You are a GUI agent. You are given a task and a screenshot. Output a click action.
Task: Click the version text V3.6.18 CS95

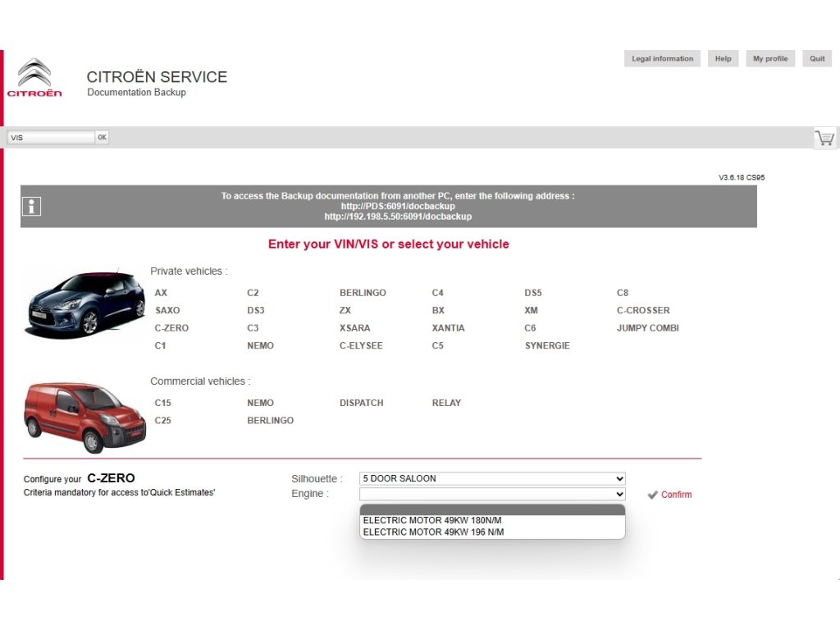[x=742, y=177]
